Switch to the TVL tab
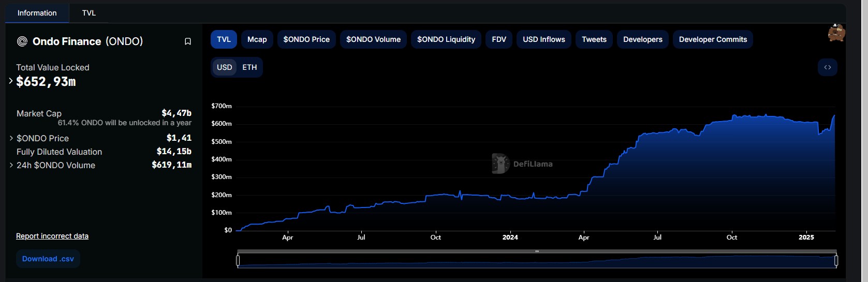This screenshot has width=868, height=282. pos(89,13)
